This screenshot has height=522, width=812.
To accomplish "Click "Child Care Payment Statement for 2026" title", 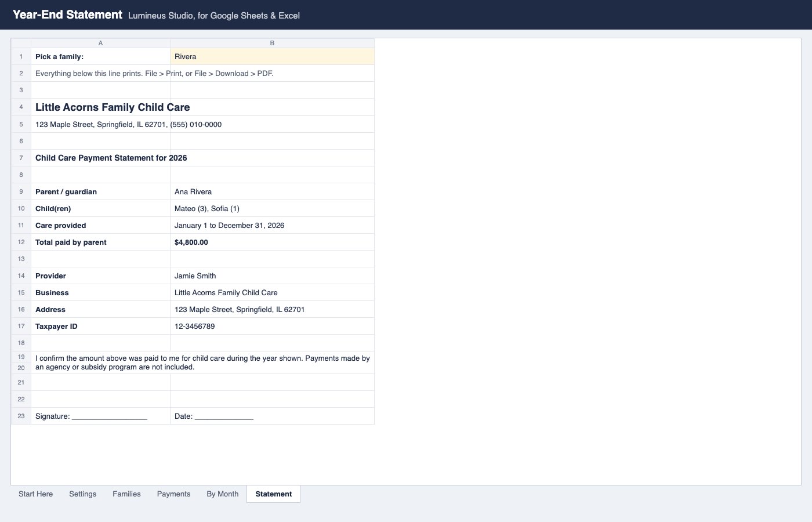I will click(x=111, y=158).
